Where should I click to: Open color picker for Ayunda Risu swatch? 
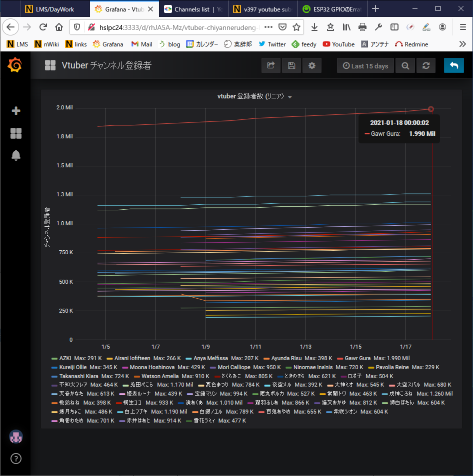coord(266,359)
